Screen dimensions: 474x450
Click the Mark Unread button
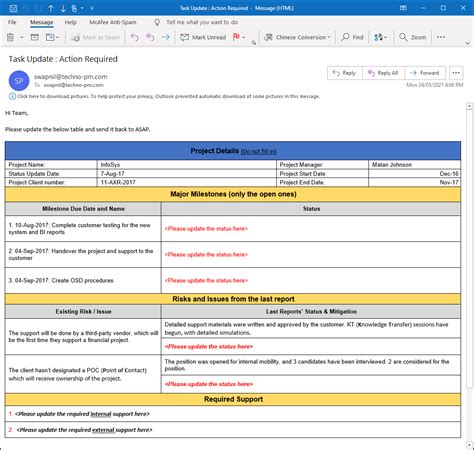(203, 37)
